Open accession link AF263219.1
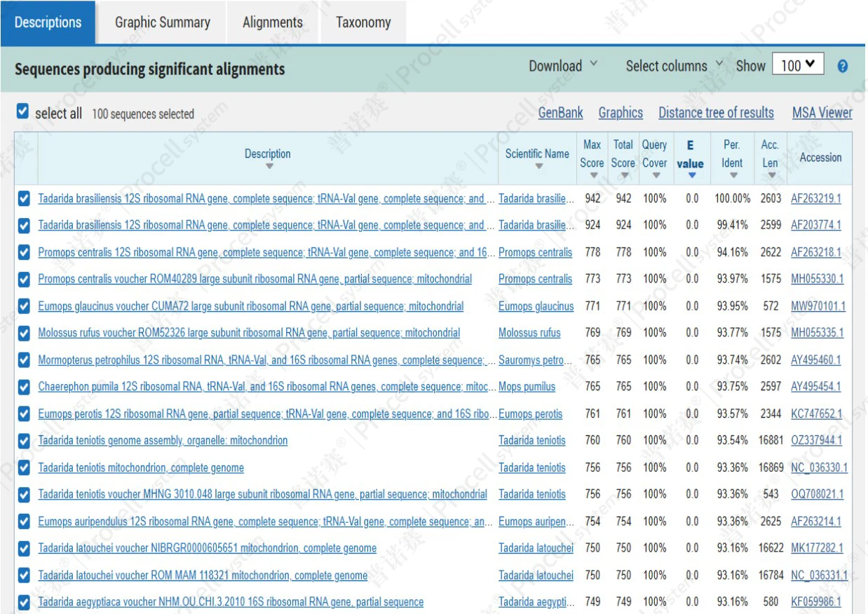Viewport: 868px width, 614px height. pos(815,198)
